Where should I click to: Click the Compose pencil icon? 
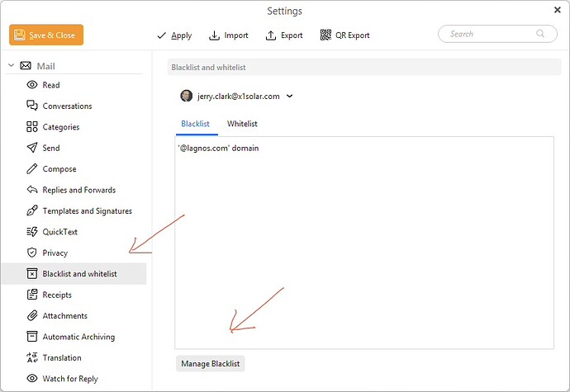(32, 169)
